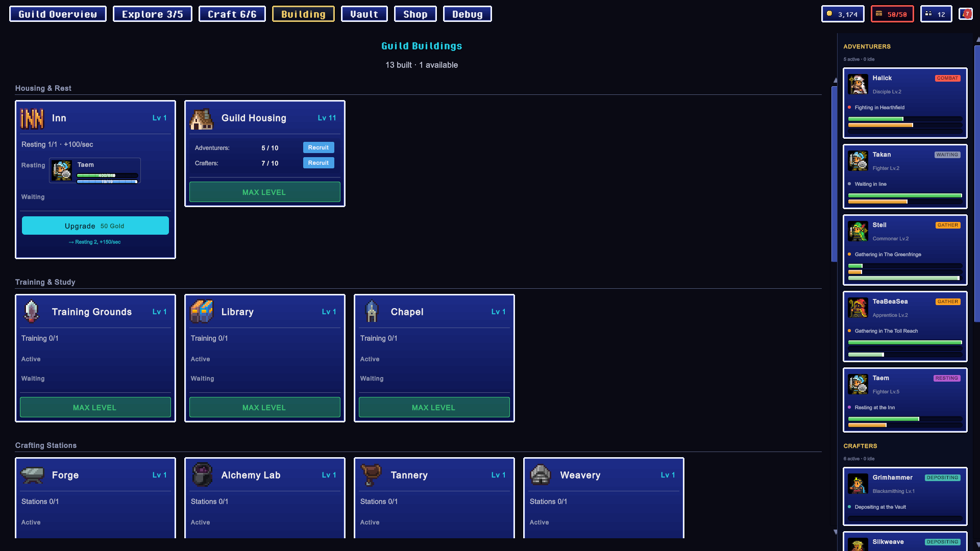Click Taem's RESTING status badge
980x551 pixels.
click(x=947, y=378)
